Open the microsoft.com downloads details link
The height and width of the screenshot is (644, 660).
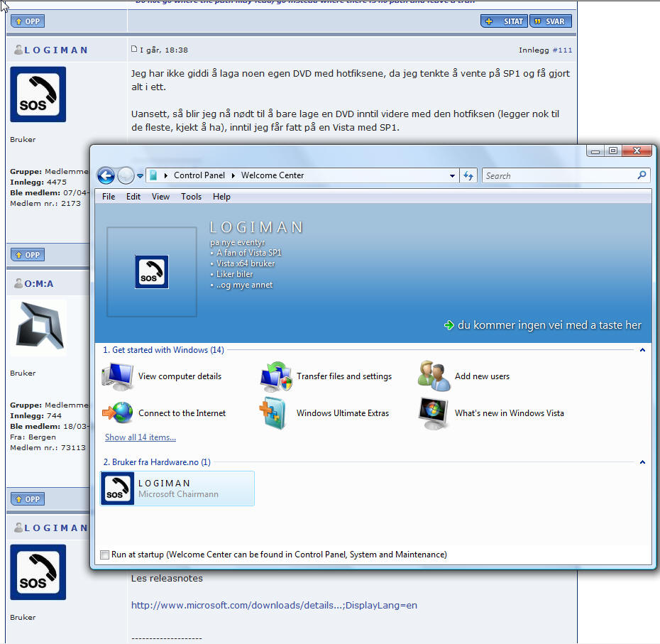point(274,605)
